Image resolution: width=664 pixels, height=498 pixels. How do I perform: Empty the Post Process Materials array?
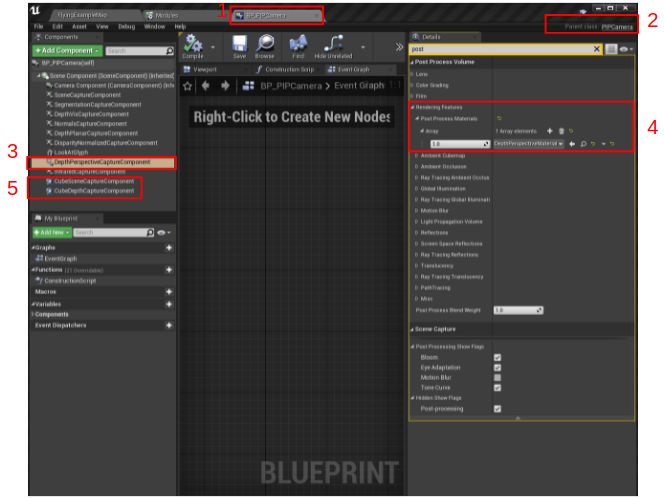(x=562, y=131)
